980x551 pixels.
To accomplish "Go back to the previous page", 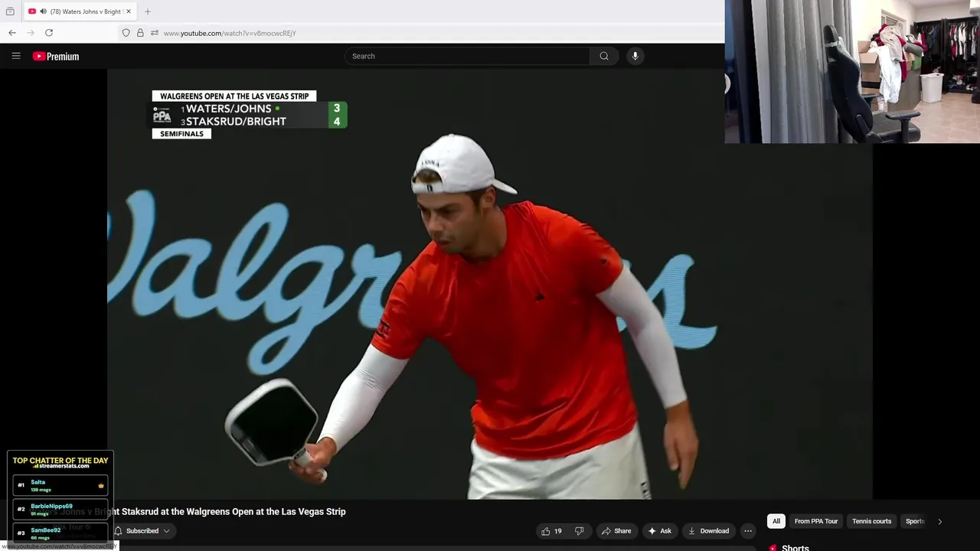I will (12, 33).
